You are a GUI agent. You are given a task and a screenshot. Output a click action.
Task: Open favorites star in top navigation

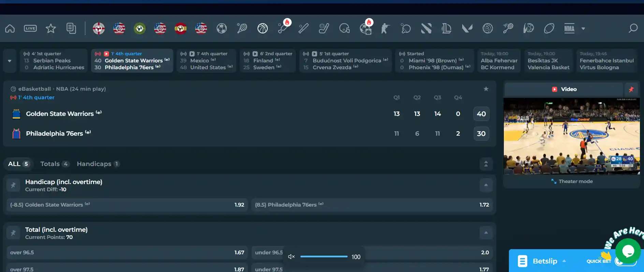[x=51, y=28]
